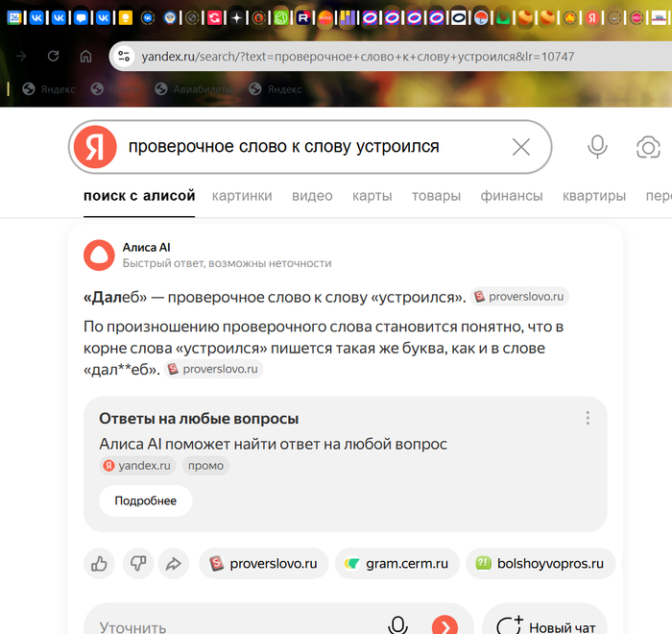672x634 pixels.
Task: Select the 'поиск с алисой' tab
Action: point(139,196)
